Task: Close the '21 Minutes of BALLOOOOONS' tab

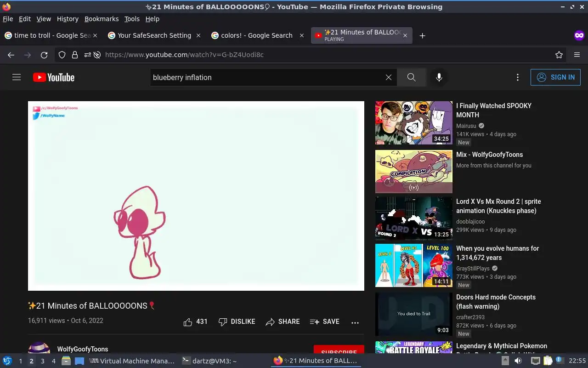Action: tap(405, 35)
